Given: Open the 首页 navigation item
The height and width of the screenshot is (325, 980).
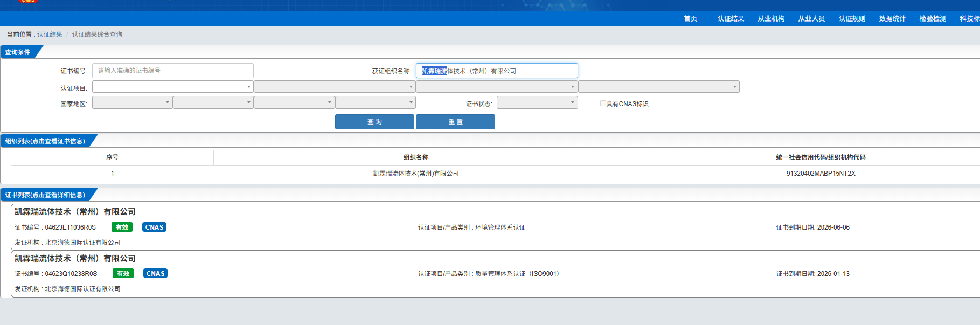Looking at the screenshot, I should tap(690, 19).
